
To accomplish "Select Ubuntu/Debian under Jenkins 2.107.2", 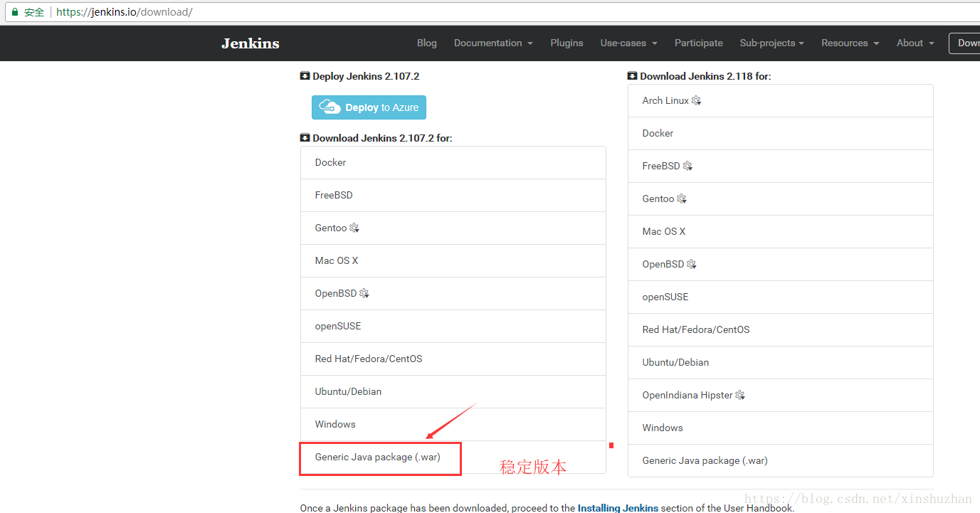I will click(x=453, y=392).
